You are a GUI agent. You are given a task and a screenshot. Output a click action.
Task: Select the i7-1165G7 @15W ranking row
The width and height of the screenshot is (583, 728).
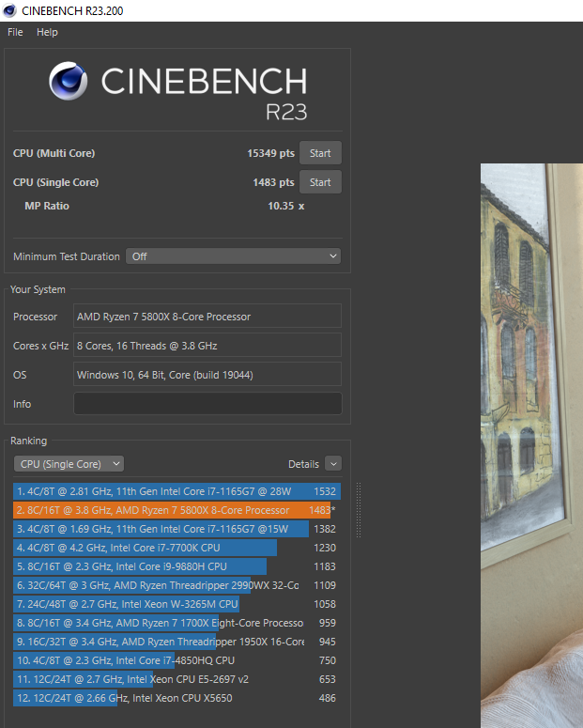click(x=176, y=529)
